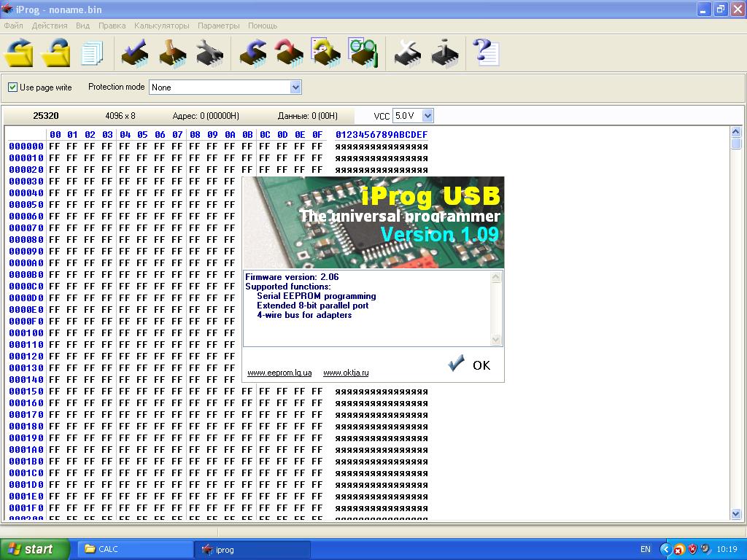
Task: Click the column header 0C
Action: click(x=265, y=135)
